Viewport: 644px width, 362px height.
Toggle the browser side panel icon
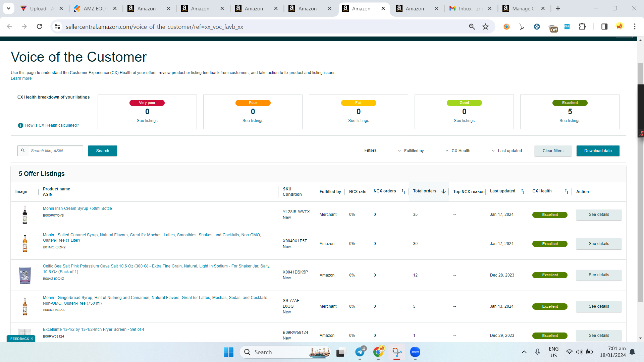pos(604,26)
